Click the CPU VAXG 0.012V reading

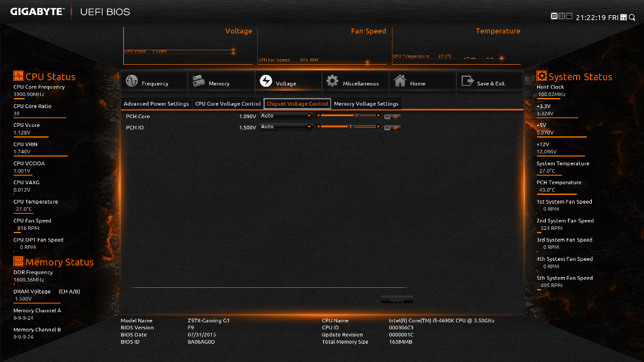click(22, 190)
